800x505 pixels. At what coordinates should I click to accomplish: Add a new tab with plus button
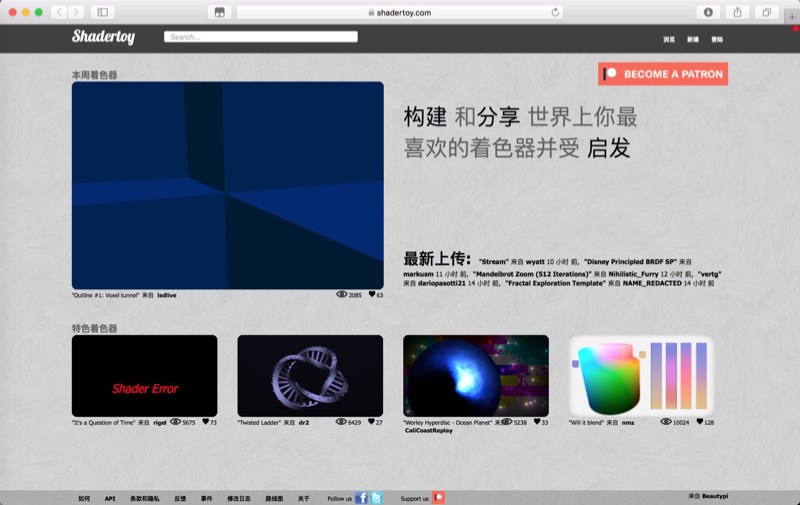coord(792,16)
